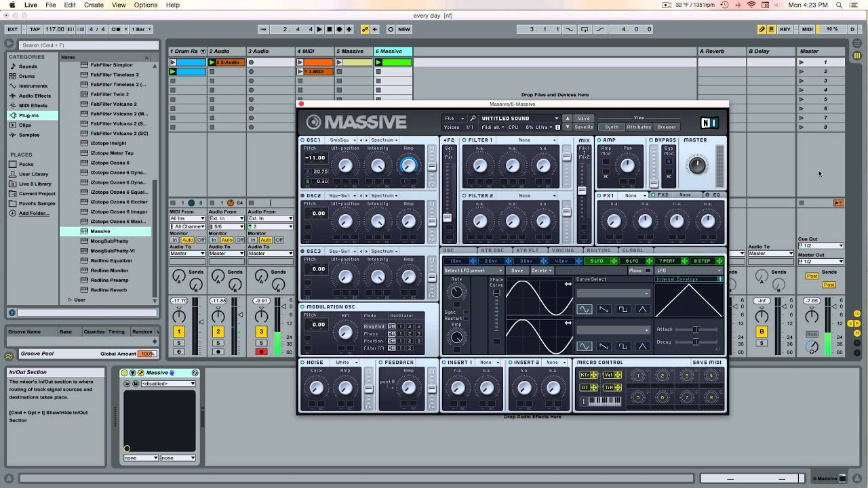Click the Spotlight search icon in menu bar
The height and width of the screenshot is (488, 868).
(840, 5)
